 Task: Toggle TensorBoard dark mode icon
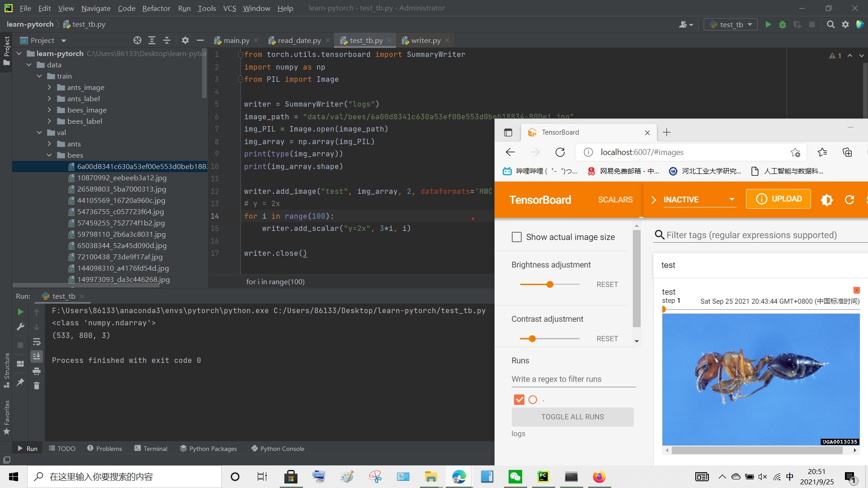coord(827,200)
